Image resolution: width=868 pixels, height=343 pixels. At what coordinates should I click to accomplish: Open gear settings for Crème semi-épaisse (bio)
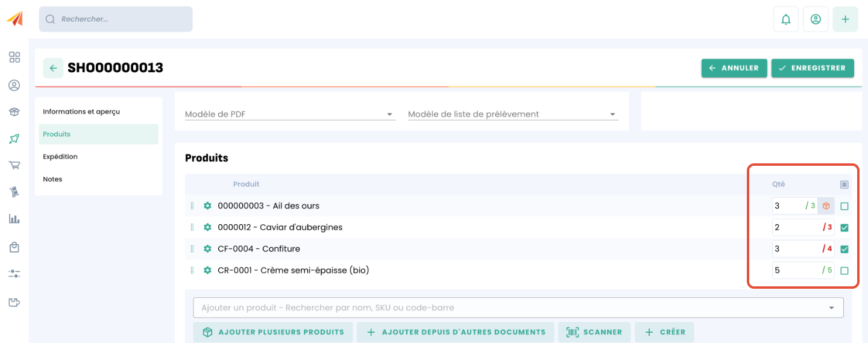point(207,270)
